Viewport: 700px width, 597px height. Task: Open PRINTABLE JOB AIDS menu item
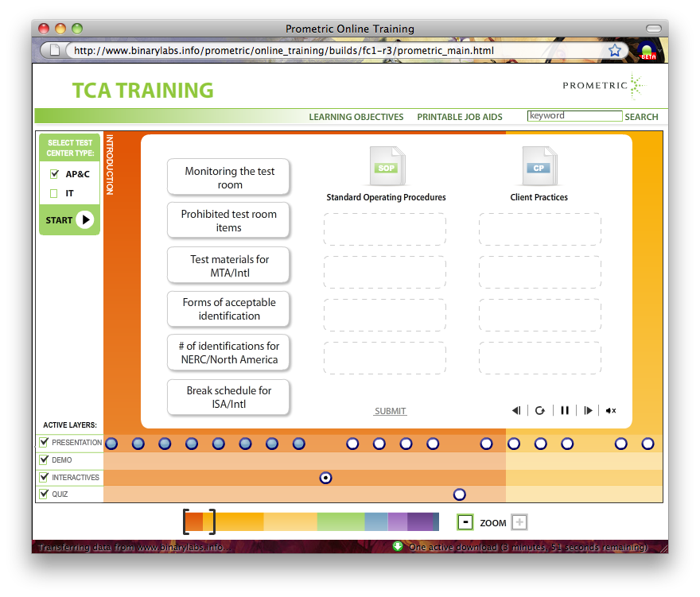pyautogui.click(x=460, y=117)
